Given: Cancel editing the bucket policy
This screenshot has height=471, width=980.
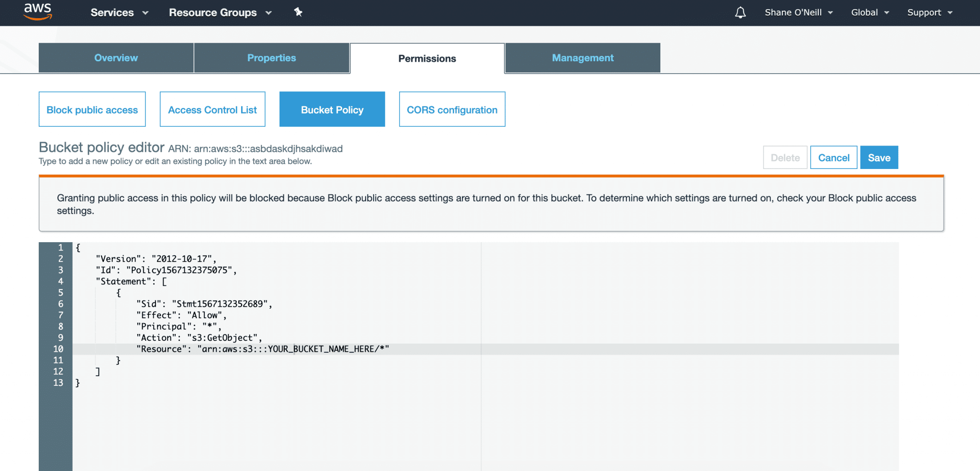Looking at the screenshot, I should coord(834,157).
